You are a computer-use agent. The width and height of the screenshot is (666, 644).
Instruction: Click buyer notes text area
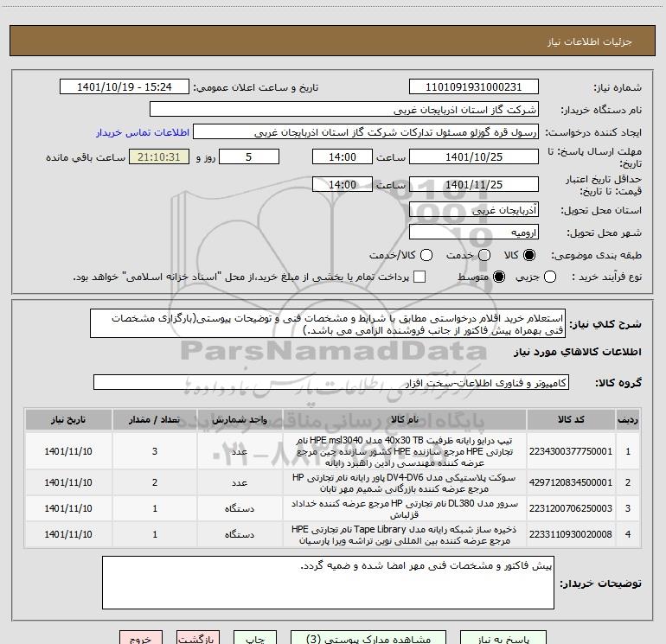pos(328,583)
